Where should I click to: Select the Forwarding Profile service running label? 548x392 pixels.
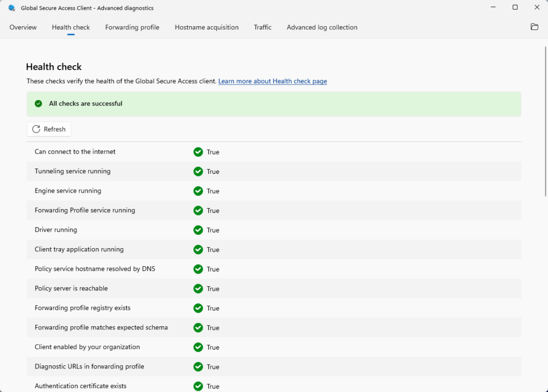point(85,210)
